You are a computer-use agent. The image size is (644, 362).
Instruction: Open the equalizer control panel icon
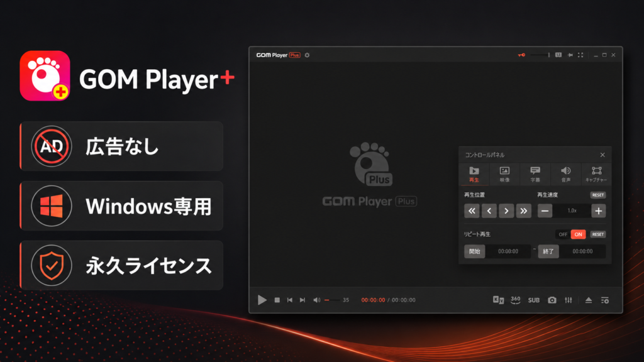[569, 300]
